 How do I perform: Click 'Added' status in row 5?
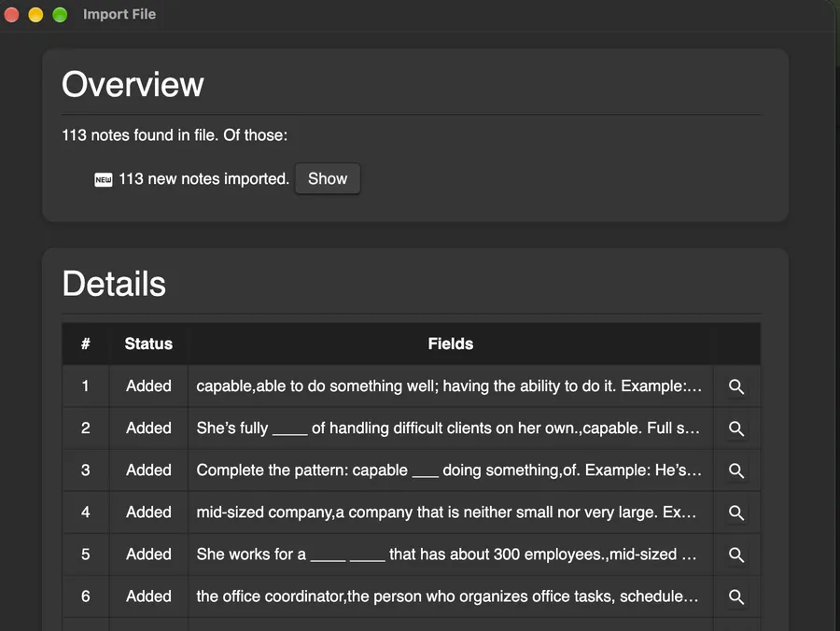(148, 554)
